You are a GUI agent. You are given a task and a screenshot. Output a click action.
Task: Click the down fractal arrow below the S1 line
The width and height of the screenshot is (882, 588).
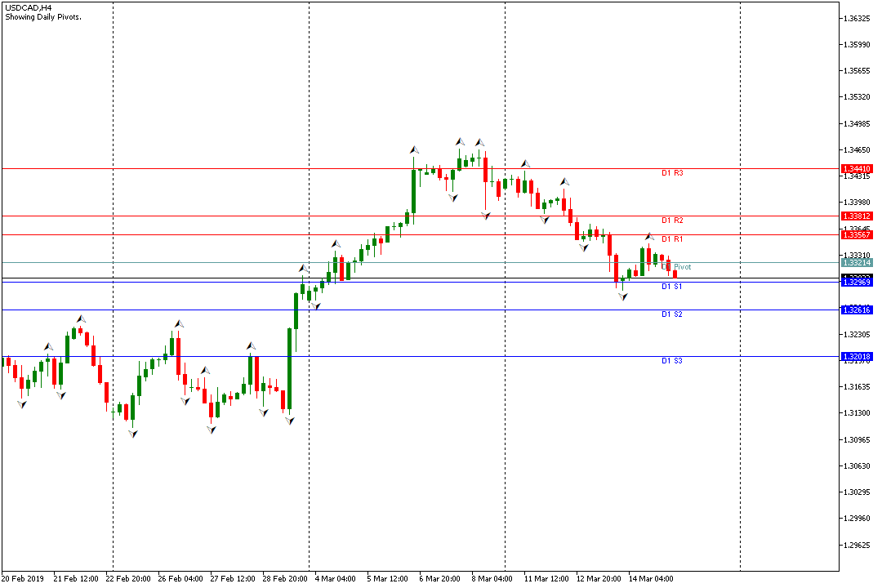pos(623,296)
